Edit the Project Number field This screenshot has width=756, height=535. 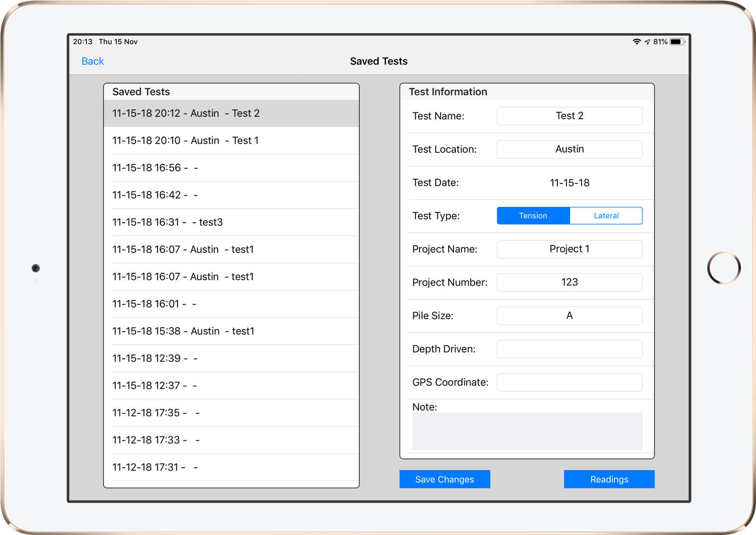[x=570, y=282]
